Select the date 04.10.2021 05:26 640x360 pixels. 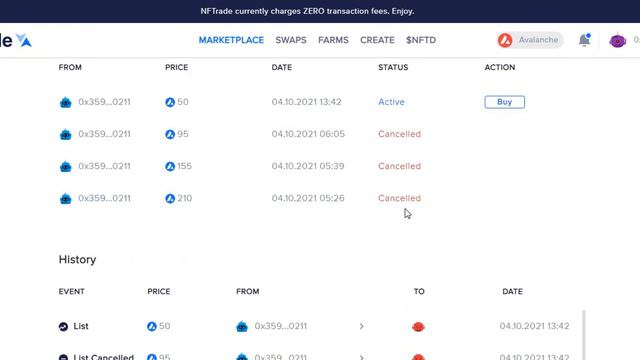[308, 198]
